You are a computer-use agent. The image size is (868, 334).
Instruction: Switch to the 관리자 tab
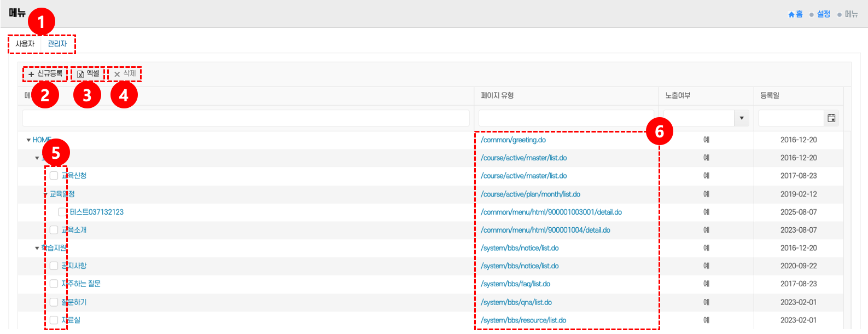click(x=57, y=44)
